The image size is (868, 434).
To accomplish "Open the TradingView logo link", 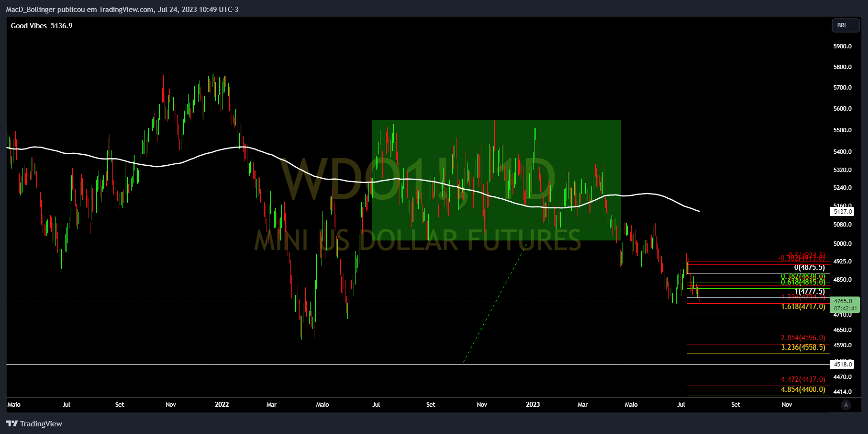I will [x=34, y=423].
